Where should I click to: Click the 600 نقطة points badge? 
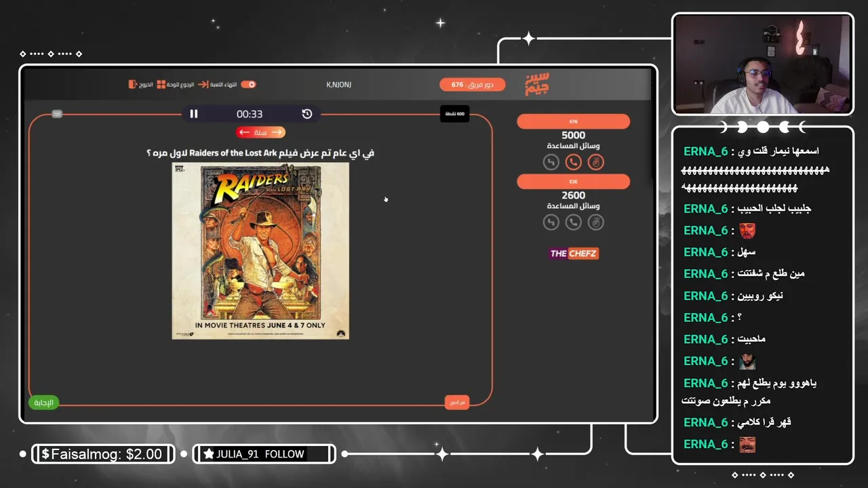pyautogui.click(x=454, y=114)
